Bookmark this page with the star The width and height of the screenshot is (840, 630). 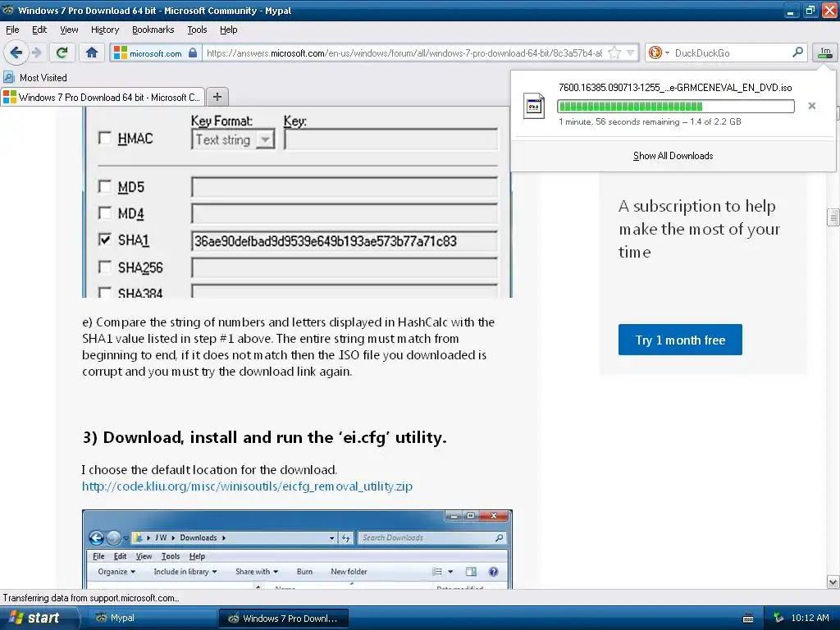[614, 52]
